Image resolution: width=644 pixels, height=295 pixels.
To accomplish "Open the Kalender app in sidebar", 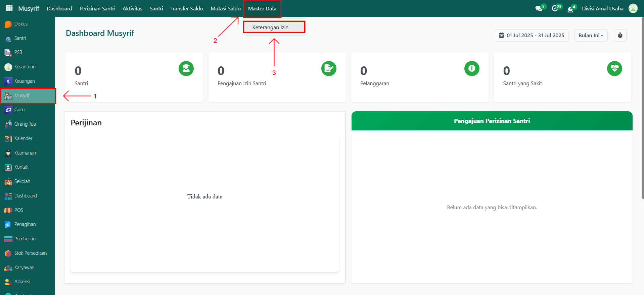I will click(23, 138).
